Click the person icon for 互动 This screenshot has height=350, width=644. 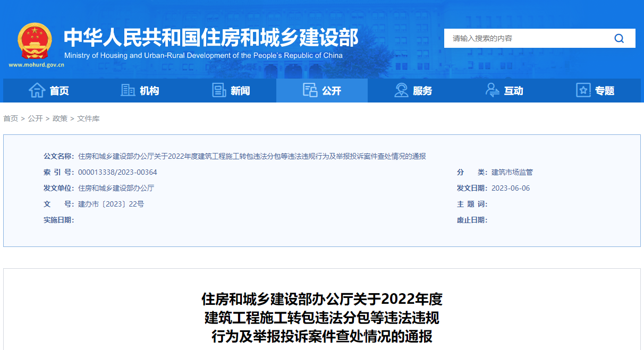pyautogui.click(x=492, y=90)
